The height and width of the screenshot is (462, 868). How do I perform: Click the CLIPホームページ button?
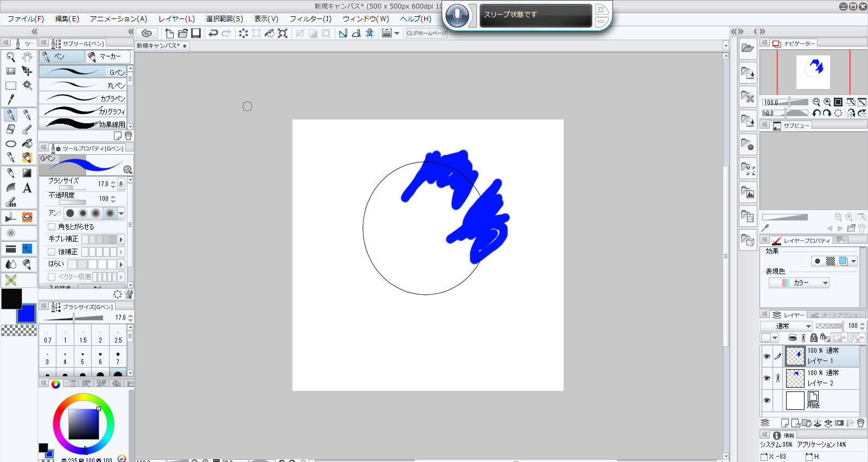pos(426,33)
